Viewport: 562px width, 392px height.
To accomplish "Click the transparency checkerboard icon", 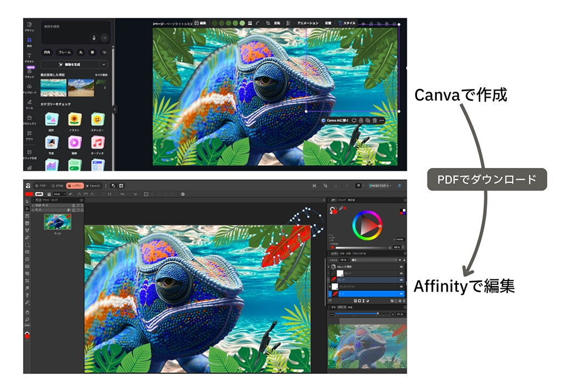I will (289, 23).
